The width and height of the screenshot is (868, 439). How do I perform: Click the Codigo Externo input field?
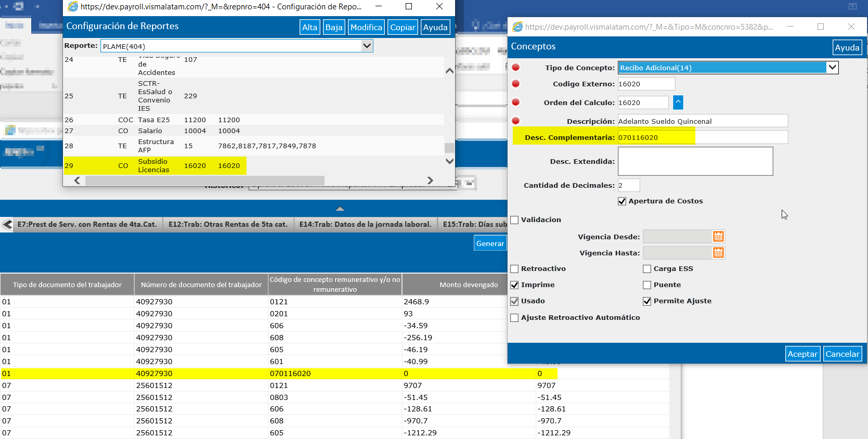pyautogui.click(x=646, y=84)
